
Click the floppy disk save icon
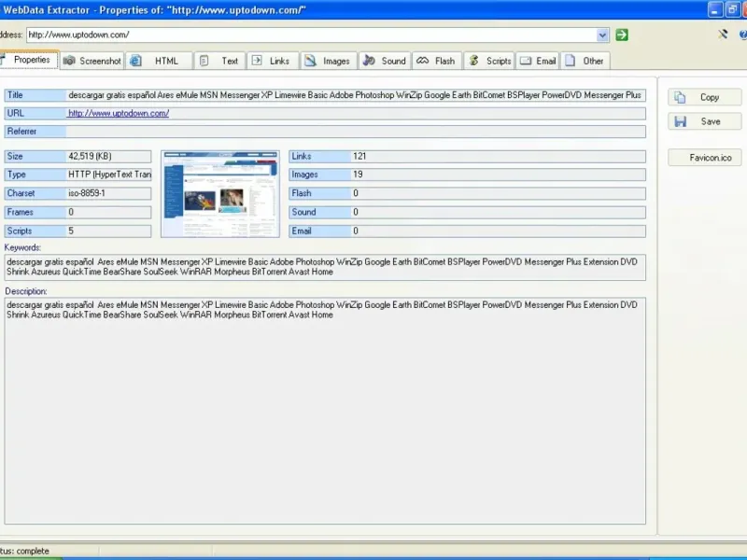681,121
